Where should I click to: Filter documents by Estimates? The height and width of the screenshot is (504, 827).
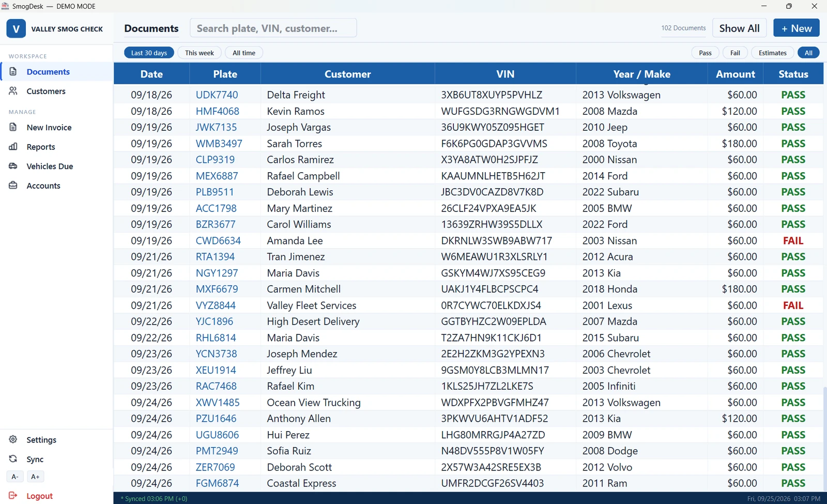(772, 53)
